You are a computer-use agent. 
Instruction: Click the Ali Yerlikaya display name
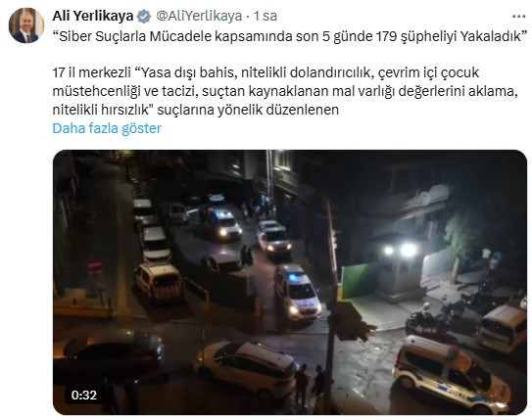click(93, 16)
